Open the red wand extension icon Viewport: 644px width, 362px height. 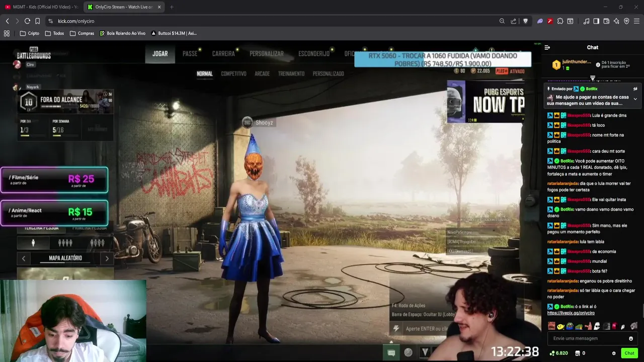550,21
